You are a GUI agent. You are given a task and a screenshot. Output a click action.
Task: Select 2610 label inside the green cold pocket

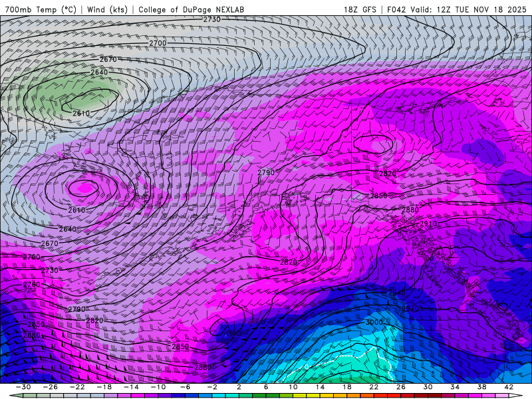point(81,113)
